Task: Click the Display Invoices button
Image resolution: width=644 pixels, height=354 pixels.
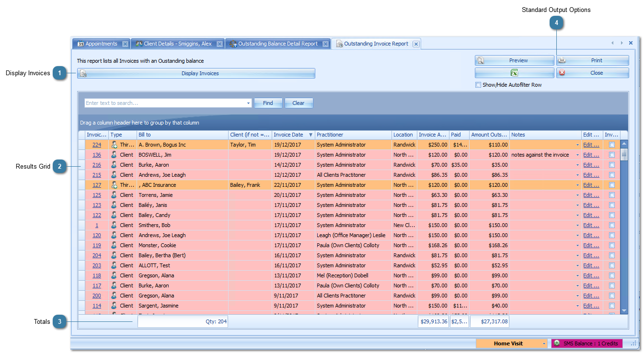Action: point(196,73)
